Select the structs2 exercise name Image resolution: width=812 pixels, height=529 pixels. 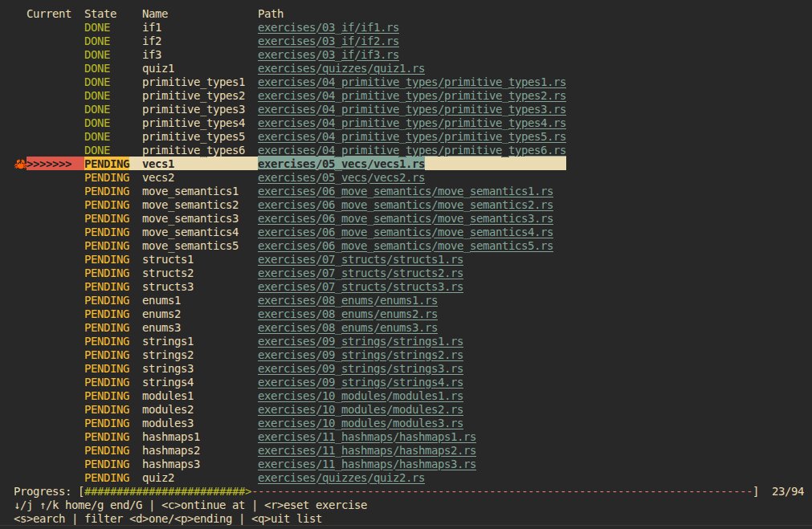pyautogui.click(x=168, y=273)
